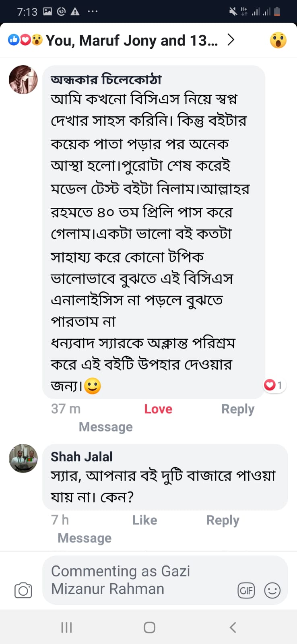This screenshot has height=644, width=297.
Task: Message the first comment's author
Action: [x=105, y=427]
